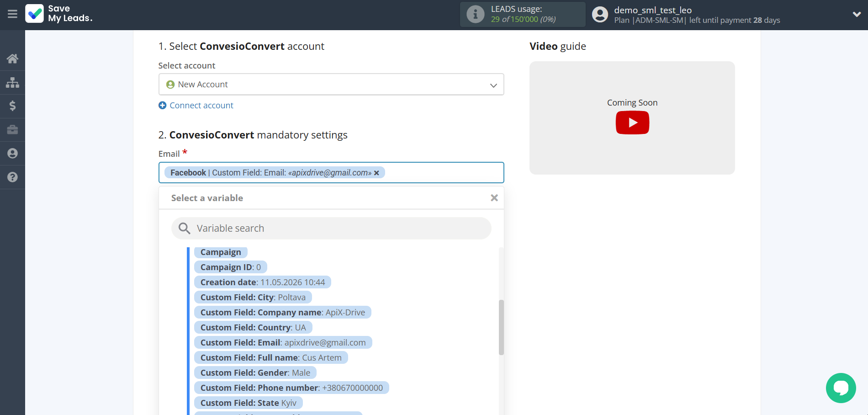
Task: Focus the Email input field
Action: click(x=331, y=173)
